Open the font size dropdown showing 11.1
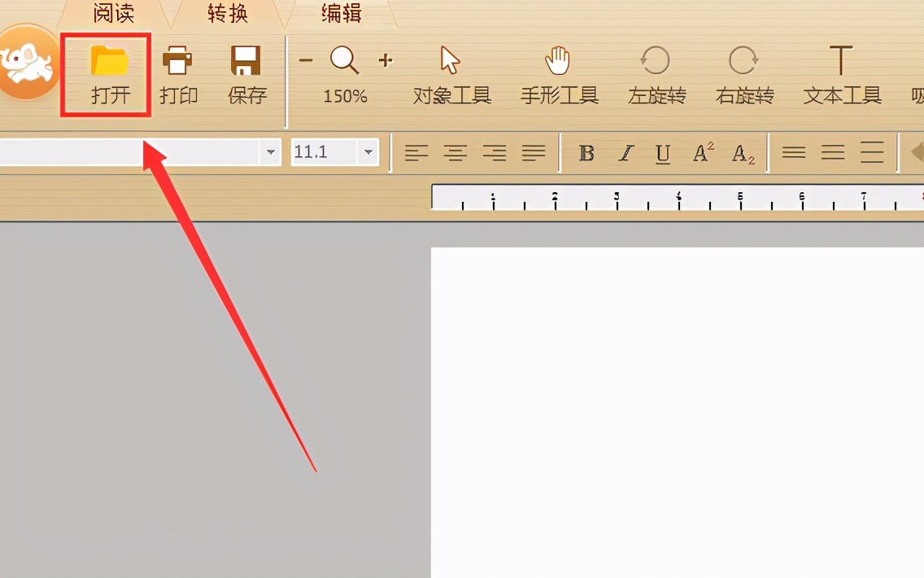This screenshot has width=924, height=578. 368,152
